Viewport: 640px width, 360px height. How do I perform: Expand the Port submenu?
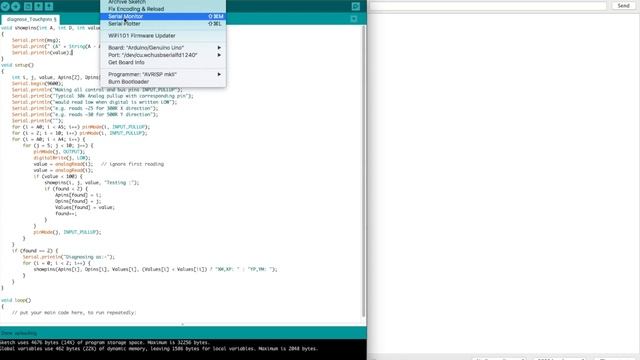[x=163, y=55]
